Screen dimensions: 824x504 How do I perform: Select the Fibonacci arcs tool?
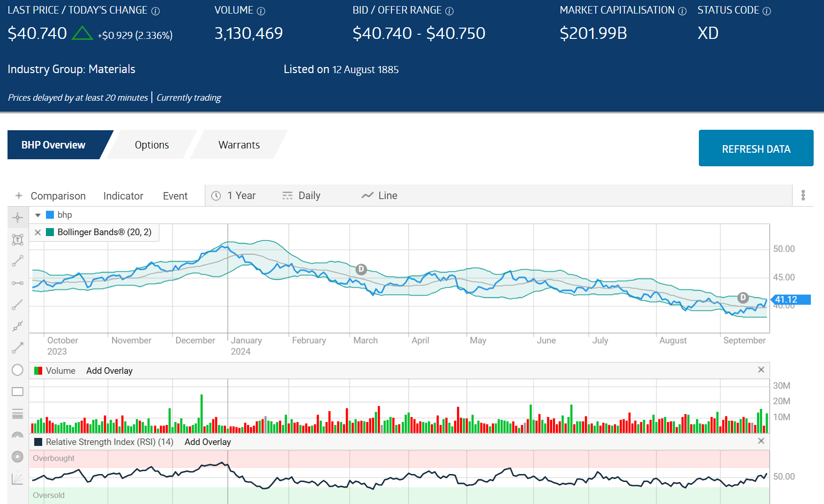[x=17, y=435]
